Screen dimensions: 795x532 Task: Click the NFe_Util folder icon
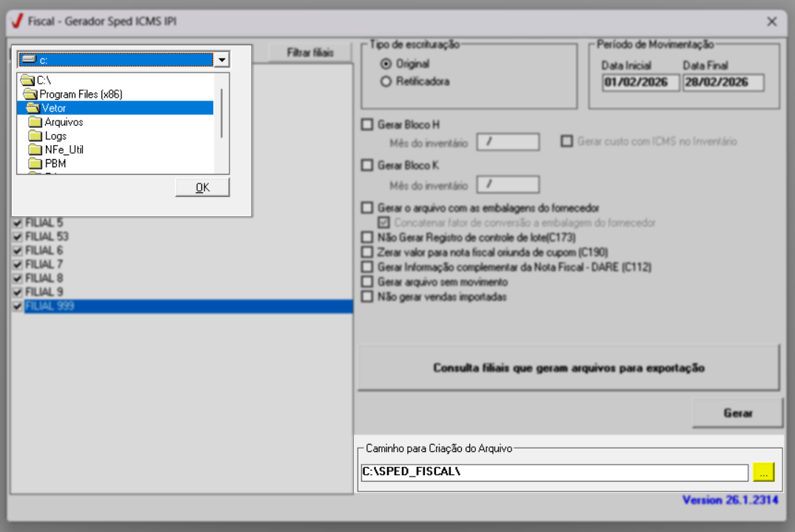35,149
